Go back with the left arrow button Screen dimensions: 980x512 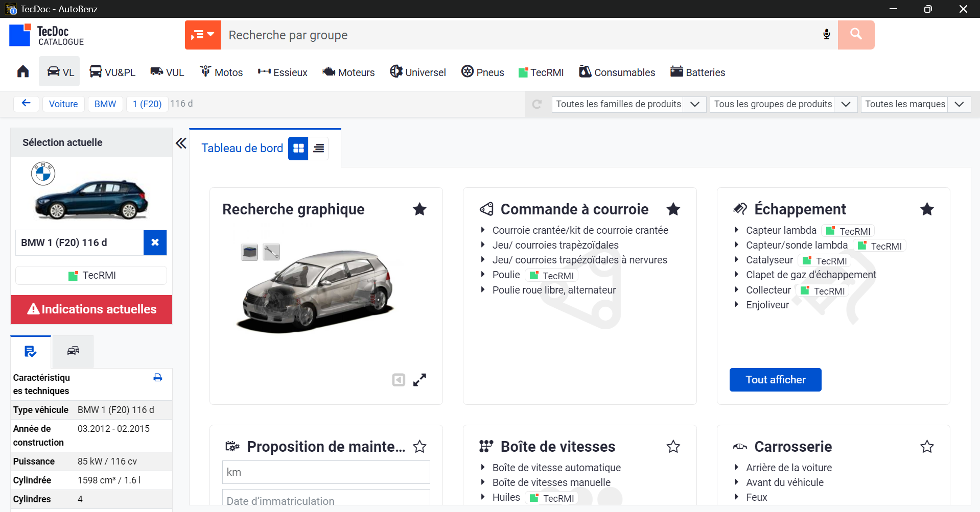(x=26, y=104)
